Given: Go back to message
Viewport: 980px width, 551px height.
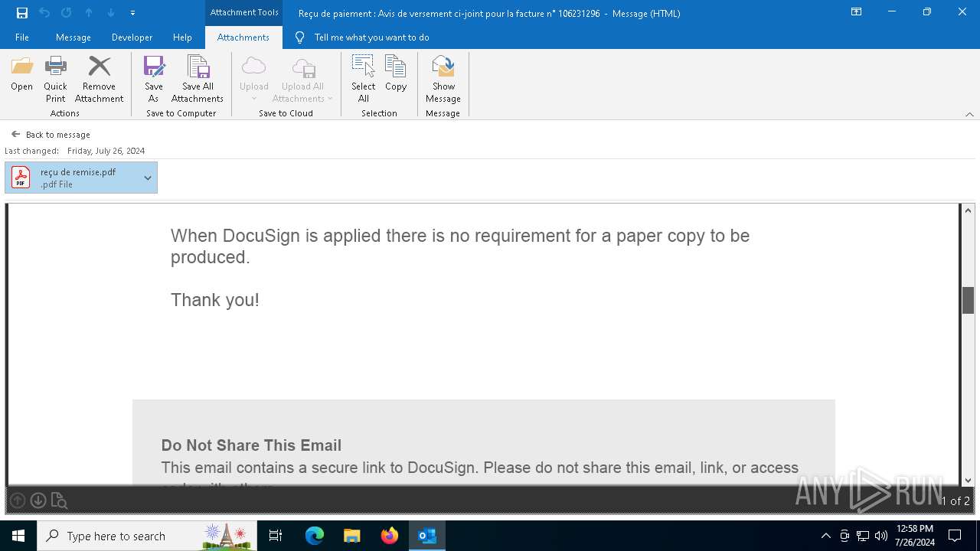Looking at the screenshot, I should (51, 135).
